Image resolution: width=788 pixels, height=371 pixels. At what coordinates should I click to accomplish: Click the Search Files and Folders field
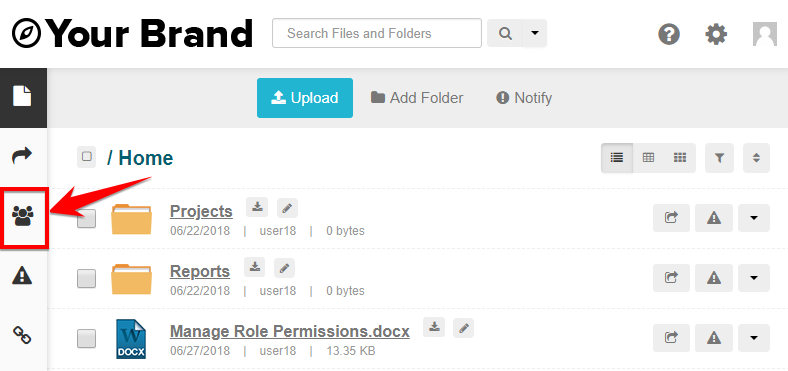tap(377, 33)
